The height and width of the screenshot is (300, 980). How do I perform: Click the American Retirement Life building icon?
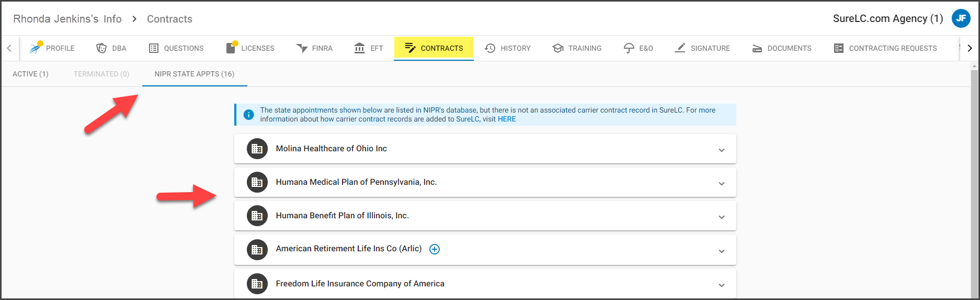click(x=257, y=250)
